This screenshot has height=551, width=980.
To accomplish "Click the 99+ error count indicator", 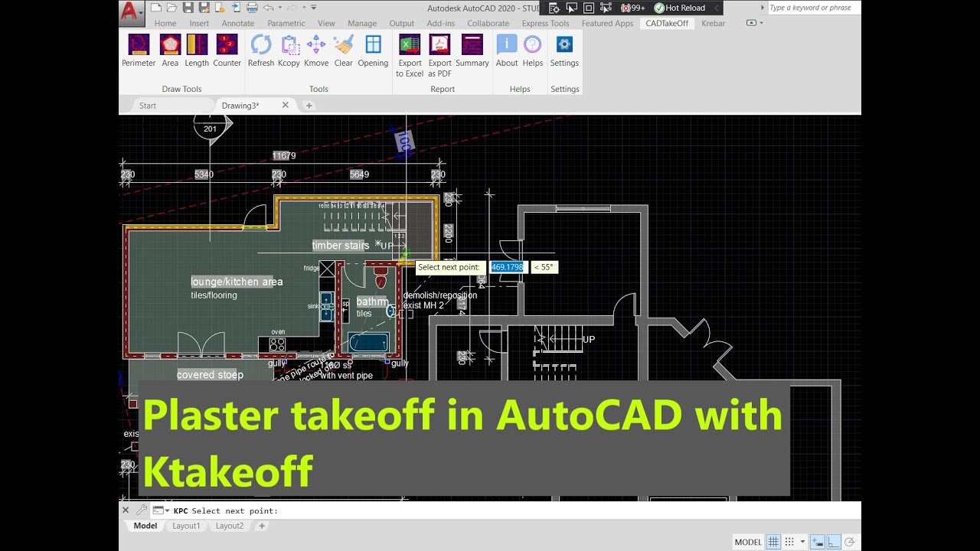I will coord(632,8).
